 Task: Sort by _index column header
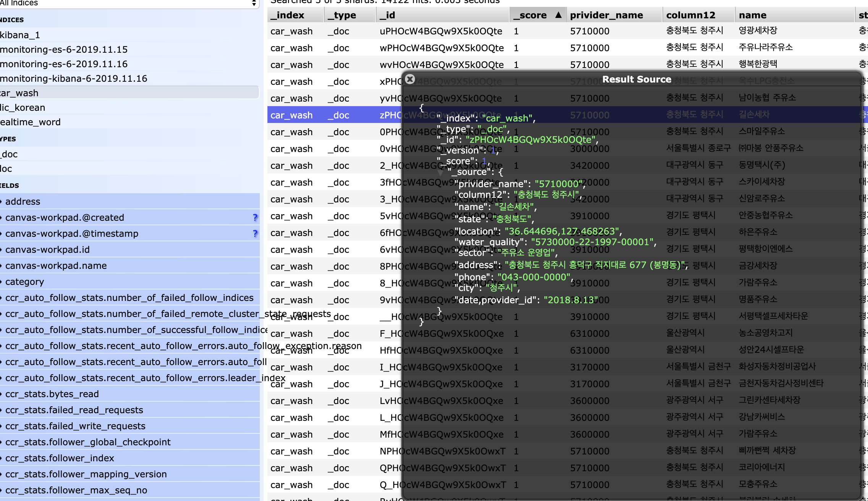coord(287,15)
